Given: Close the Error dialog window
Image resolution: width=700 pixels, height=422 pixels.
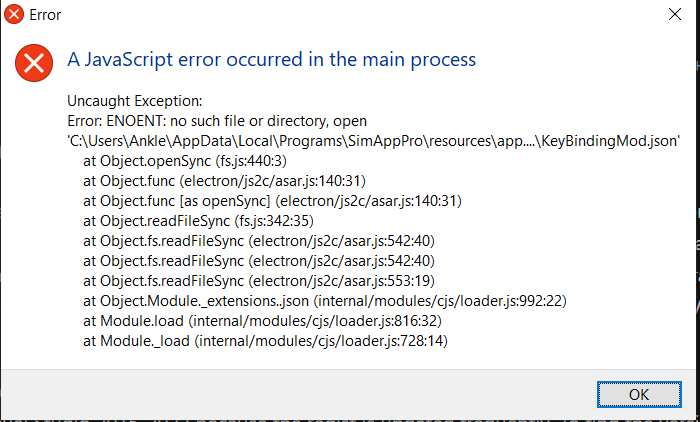Looking at the screenshot, I should click(x=675, y=14).
